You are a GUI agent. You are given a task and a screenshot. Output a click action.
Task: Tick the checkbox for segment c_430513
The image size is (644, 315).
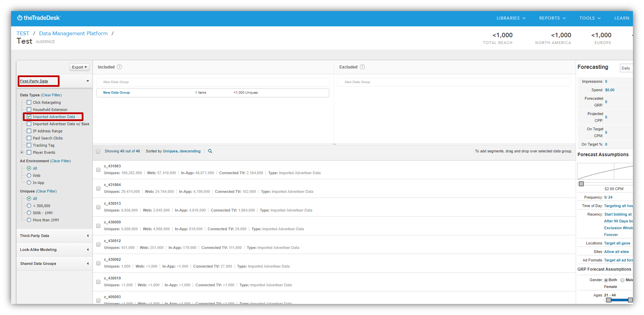click(98, 207)
